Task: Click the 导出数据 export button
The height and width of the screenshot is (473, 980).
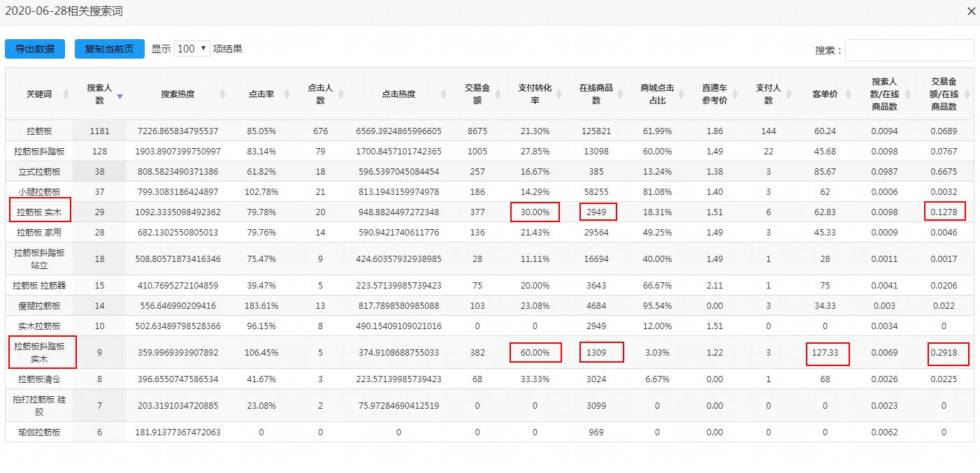Action: 35,49
